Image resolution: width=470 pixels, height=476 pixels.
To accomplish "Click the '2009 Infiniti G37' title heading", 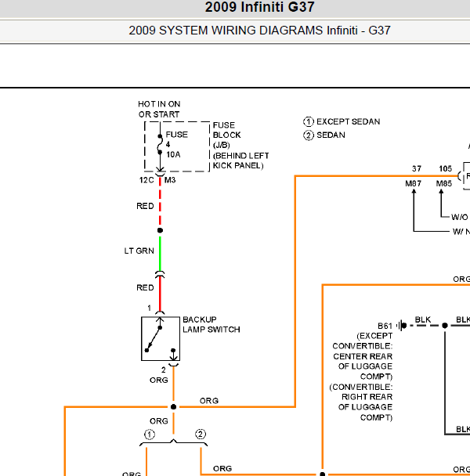I will click(260, 7).
